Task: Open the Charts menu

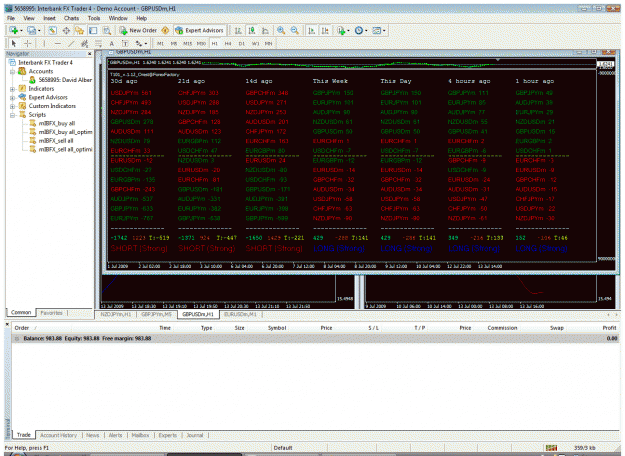Action: pyautogui.click(x=71, y=18)
